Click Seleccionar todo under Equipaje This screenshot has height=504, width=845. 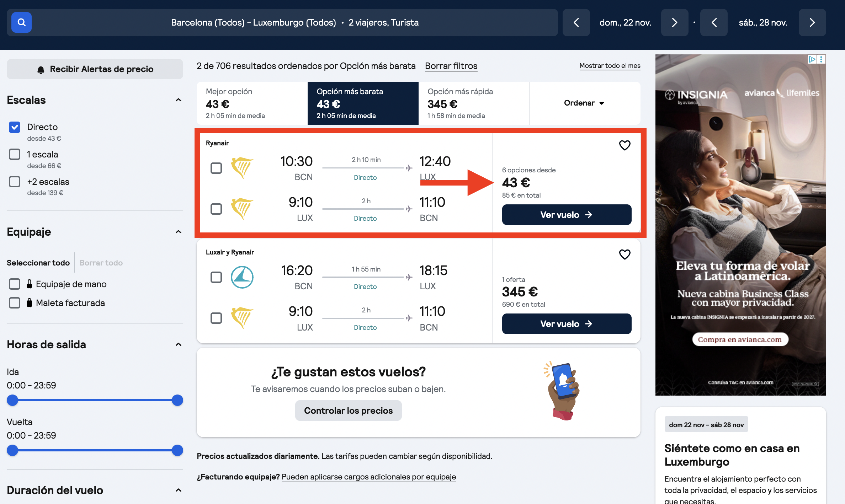(x=38, y=263)
